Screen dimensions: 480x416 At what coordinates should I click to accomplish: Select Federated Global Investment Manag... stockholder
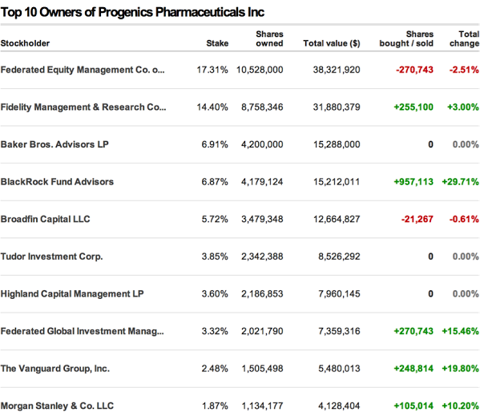pyautogui.click(x=82, y=331)
